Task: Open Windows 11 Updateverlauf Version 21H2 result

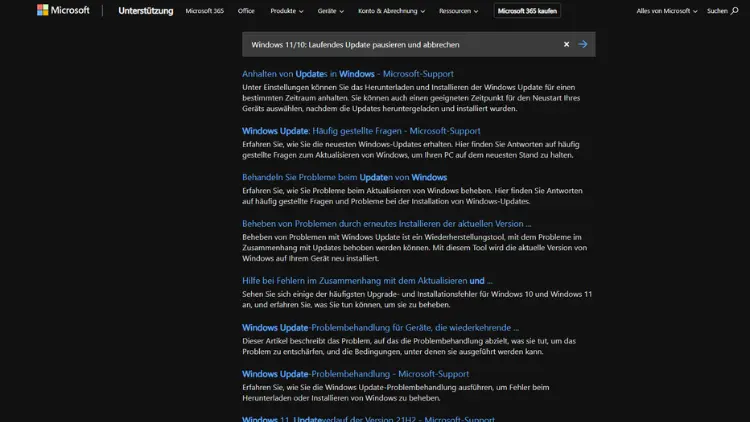Action: click(368, 419)
